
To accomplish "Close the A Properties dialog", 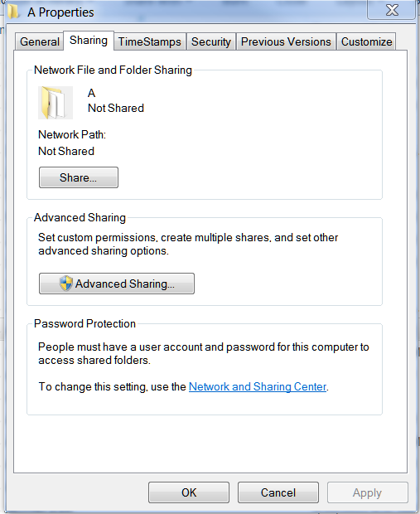I will point(392,10).
